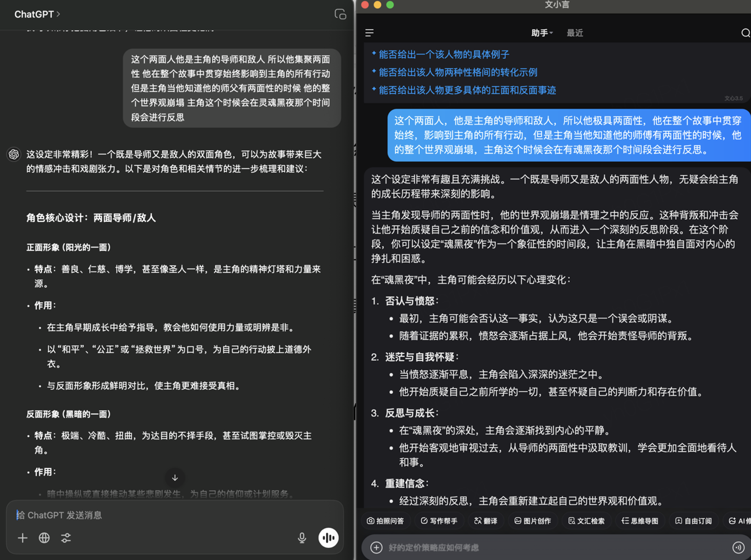Toggle voice input icon in 文小言 input bar
The image size is (751, 560).
click(x=738, y=547)
